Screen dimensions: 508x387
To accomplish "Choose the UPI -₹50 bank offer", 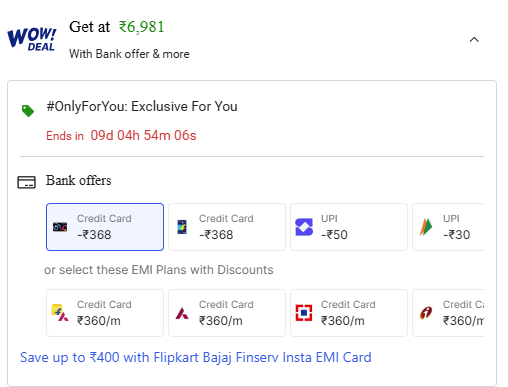I will click(349, 227).
